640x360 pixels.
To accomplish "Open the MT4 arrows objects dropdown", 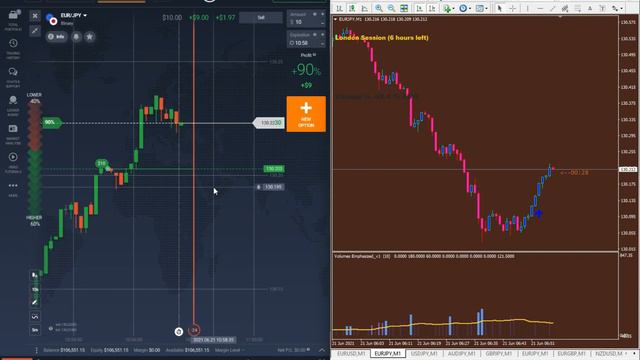I will coord(617,8).
